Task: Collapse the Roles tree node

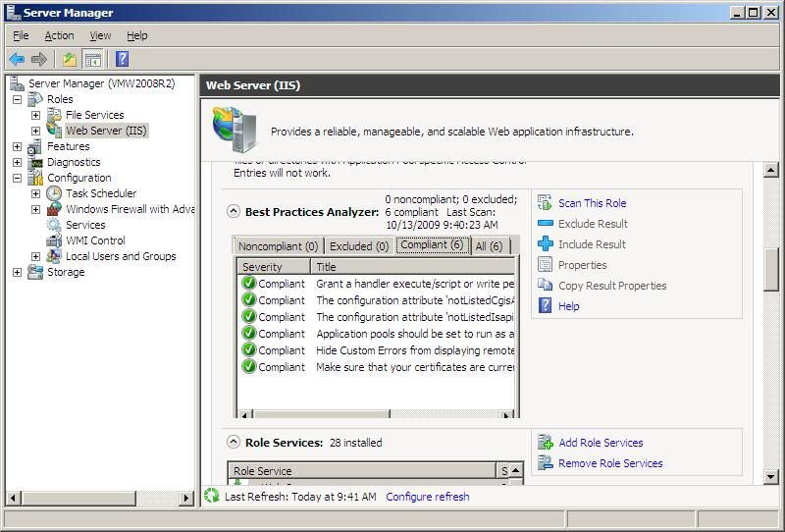Action: (x=17, y=99)
